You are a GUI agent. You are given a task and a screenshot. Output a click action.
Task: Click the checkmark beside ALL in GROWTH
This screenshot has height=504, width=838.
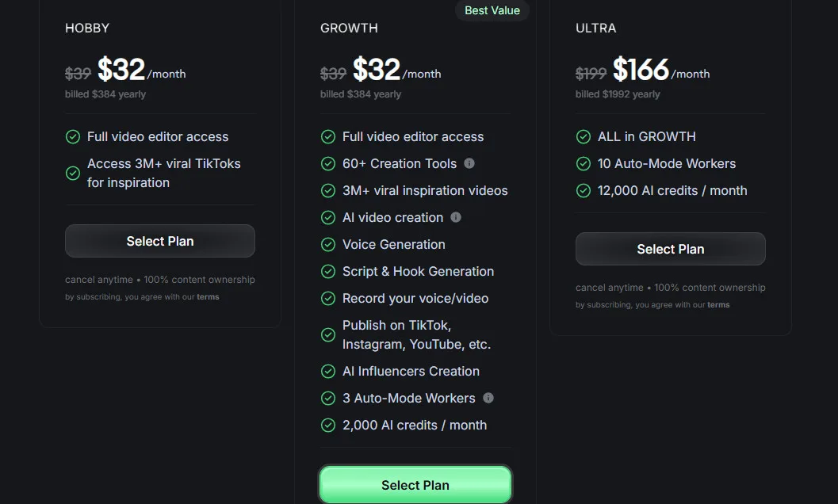tap(584, 136)
